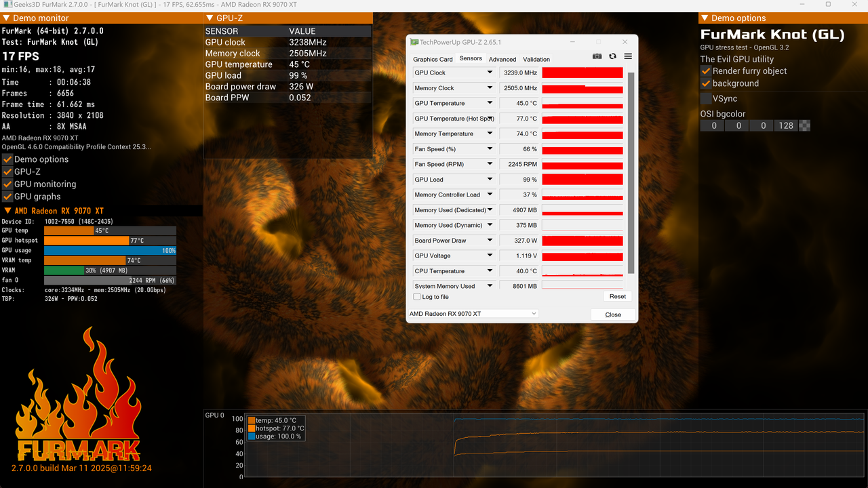This screenshot has height=488, width=868.
Task: Enable the VSync checkbox
Action: click(x=706, y=99)
